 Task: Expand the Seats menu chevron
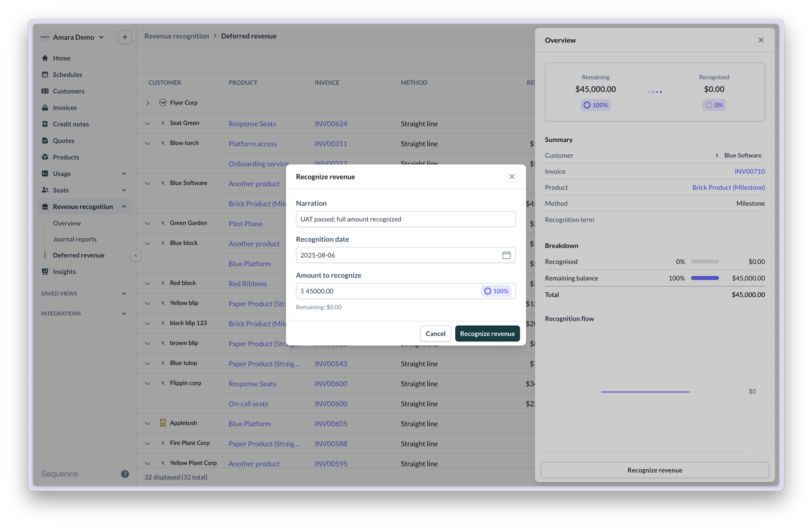point(124,190)
